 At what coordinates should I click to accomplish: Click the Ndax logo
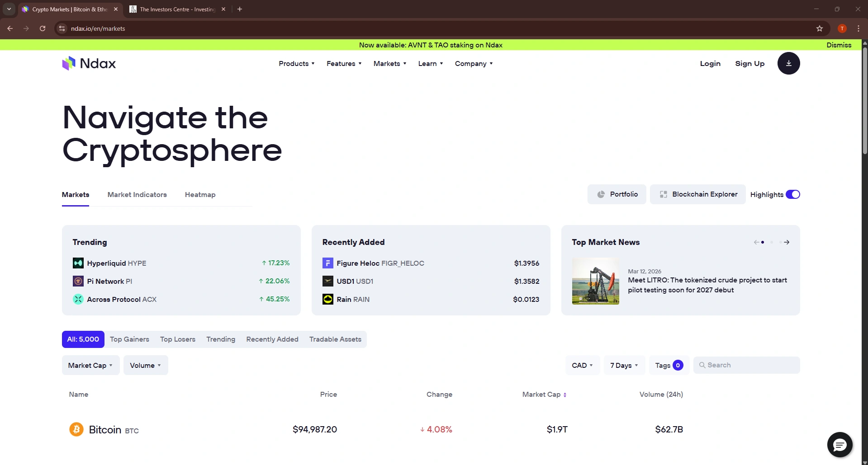coord(89,63)
